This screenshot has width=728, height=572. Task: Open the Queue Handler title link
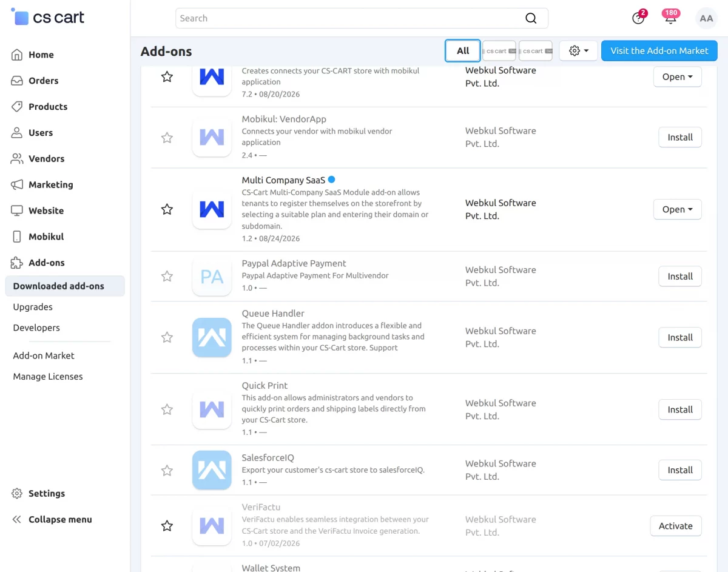[x=273, y=314]
